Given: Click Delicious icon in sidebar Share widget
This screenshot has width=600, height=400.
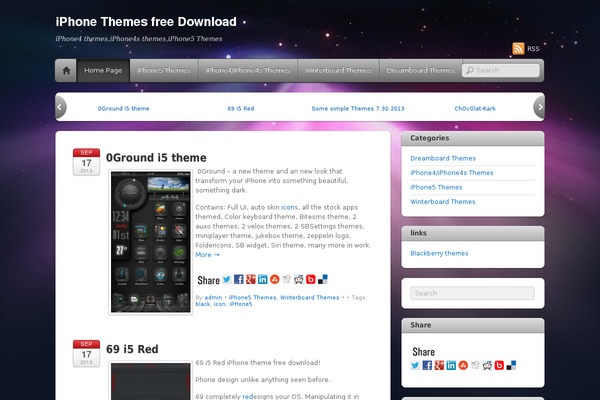Looking at the screenshot, I should tap(511, 365).
